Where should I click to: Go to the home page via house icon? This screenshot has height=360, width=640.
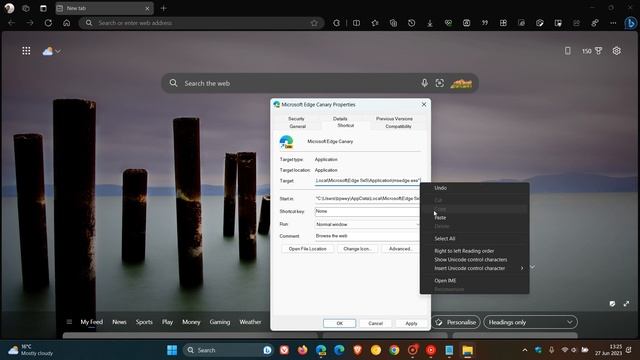click(67, 23)
